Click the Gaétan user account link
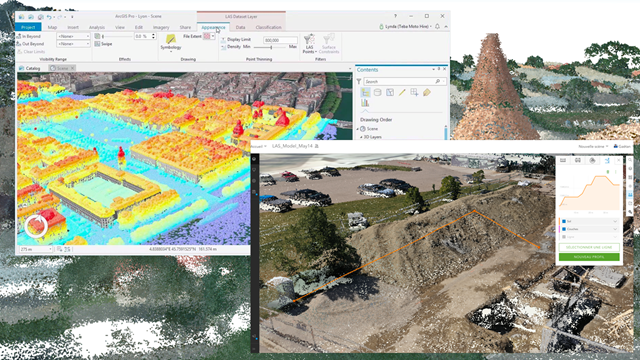This screenshot has height=360, width=640. 622,146
